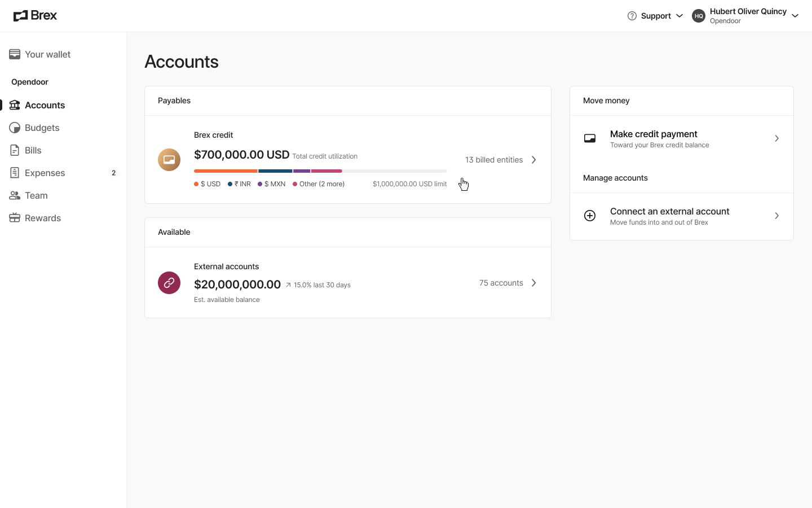The width and height of the screenshot is (812, 508).
Task: Click the Manage accounts heading
Action: (615, 178)
